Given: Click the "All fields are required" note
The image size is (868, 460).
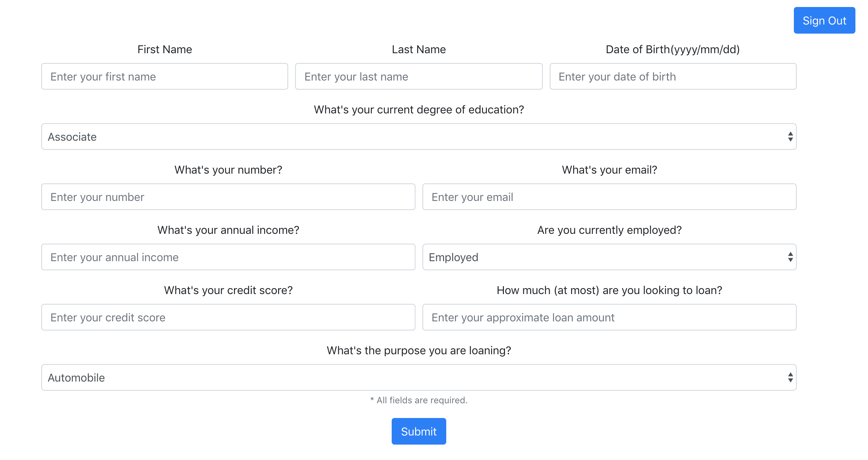Looking at the screenshot, I should [419, 400].
